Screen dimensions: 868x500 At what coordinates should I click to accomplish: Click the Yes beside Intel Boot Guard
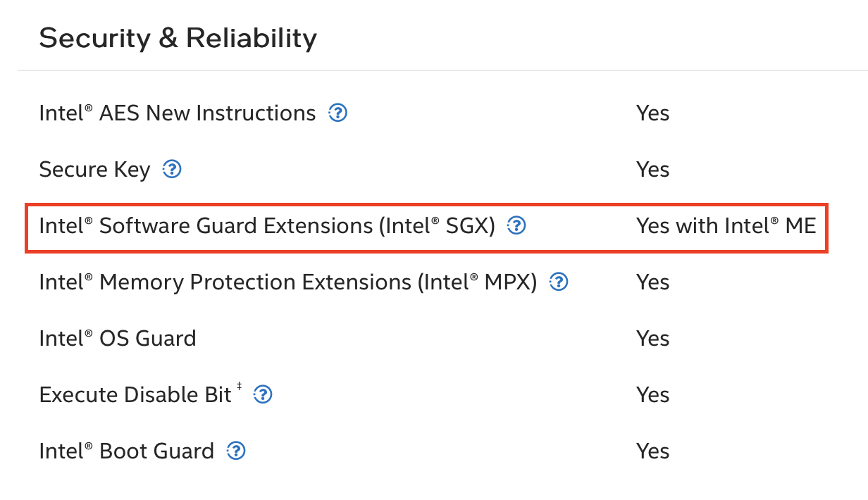click(652, 451)
